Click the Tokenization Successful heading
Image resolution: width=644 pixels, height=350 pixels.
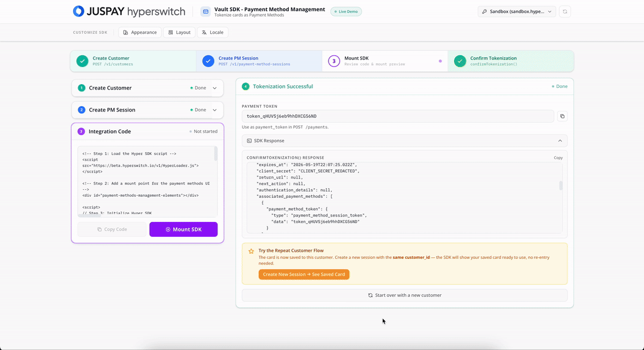point(283,86)
